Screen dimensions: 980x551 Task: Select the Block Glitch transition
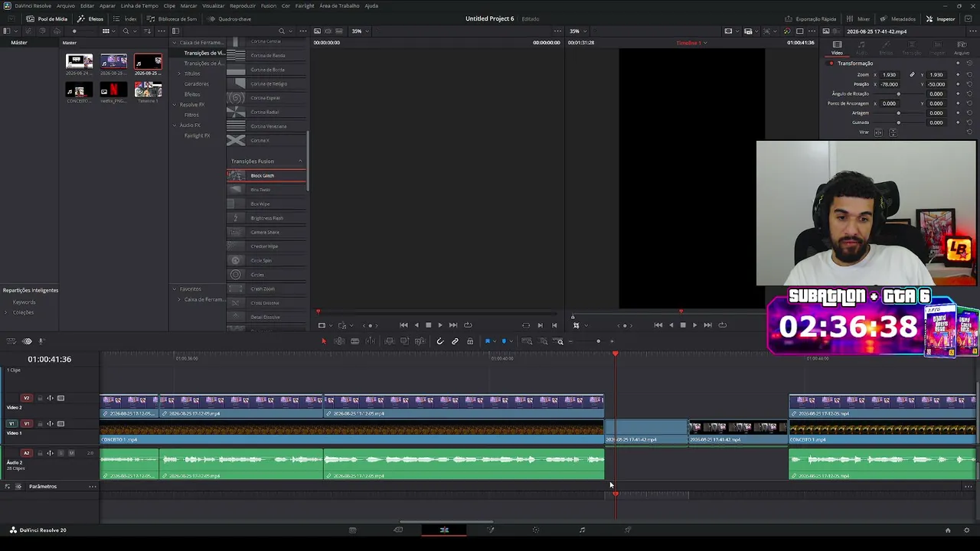pyautogui.click(x=266, y=175)
